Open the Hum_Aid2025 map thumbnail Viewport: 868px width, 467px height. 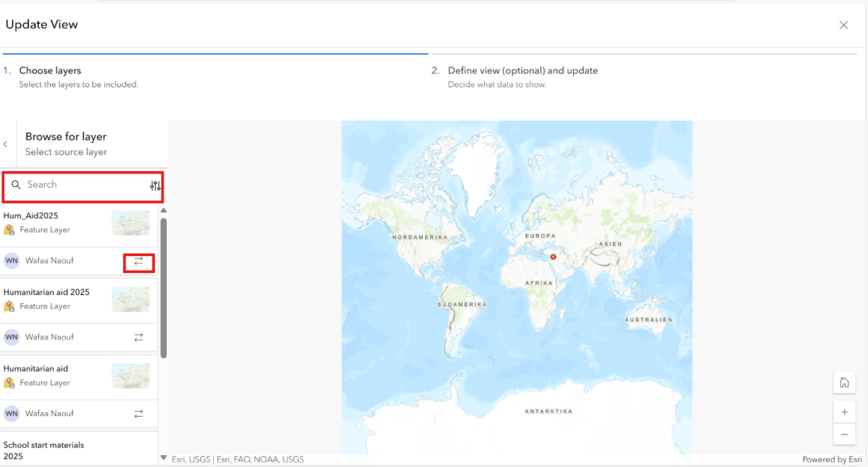pyautogui.click(x=131, y=223)
